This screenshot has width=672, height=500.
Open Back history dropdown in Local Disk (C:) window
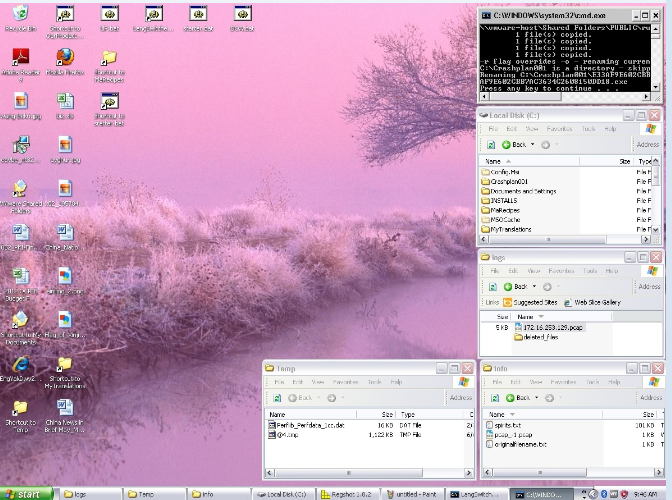point(533,145)
